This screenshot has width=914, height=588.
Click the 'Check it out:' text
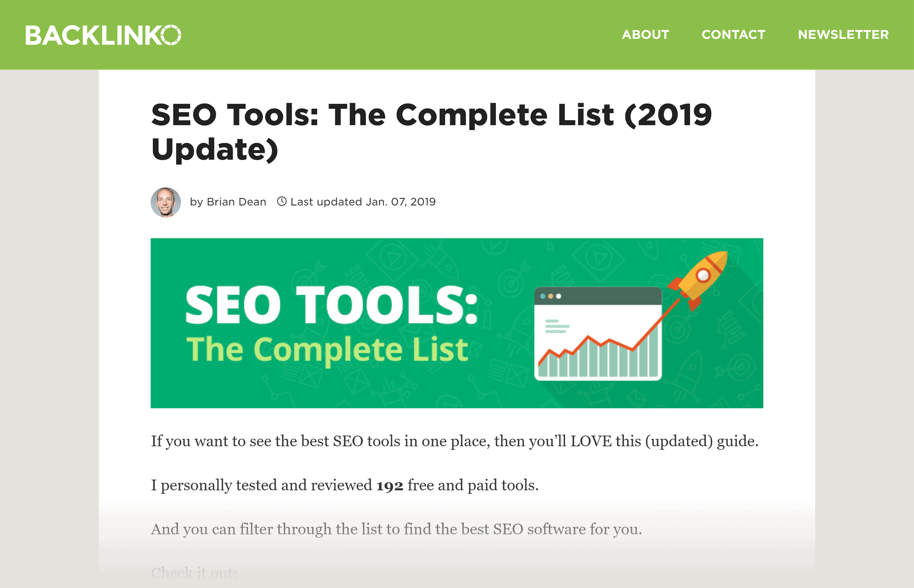tap(194, 573)
